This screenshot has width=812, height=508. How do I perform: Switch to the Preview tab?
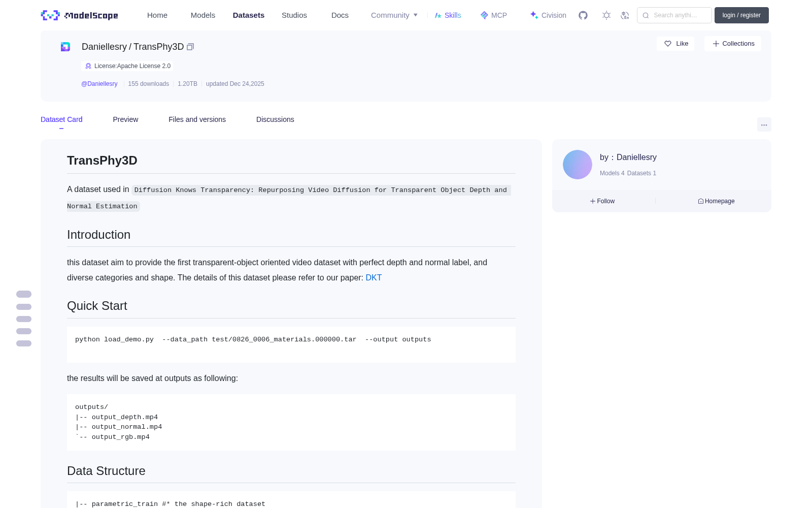point(125,119)
